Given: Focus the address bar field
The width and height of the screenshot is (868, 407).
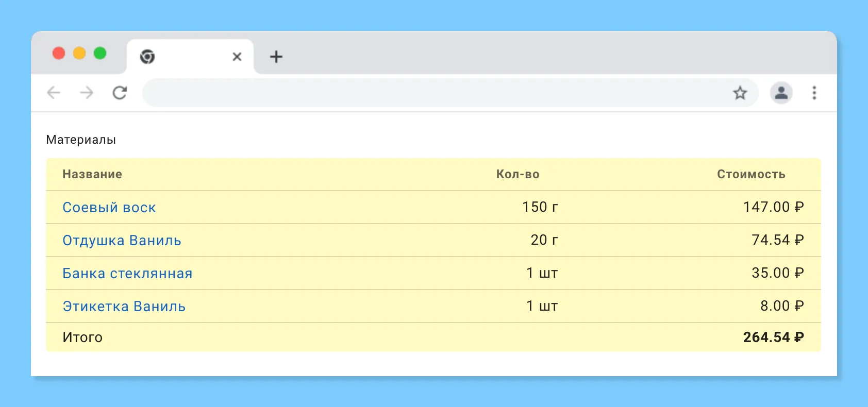Looking at the screenshot, I should [450, 93].
